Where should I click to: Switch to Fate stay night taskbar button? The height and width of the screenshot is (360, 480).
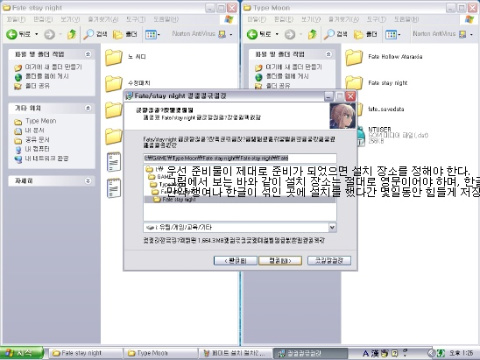click(86, 353)
